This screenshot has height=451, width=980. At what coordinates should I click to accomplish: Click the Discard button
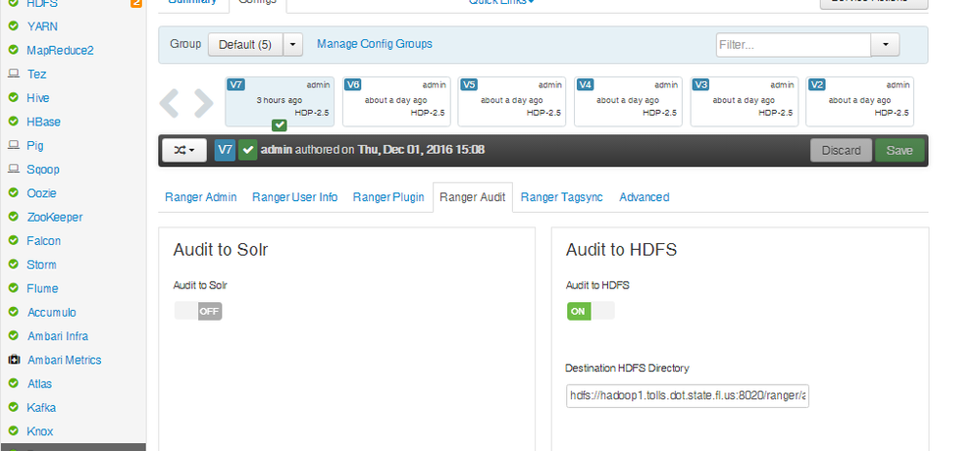[842, 151]
